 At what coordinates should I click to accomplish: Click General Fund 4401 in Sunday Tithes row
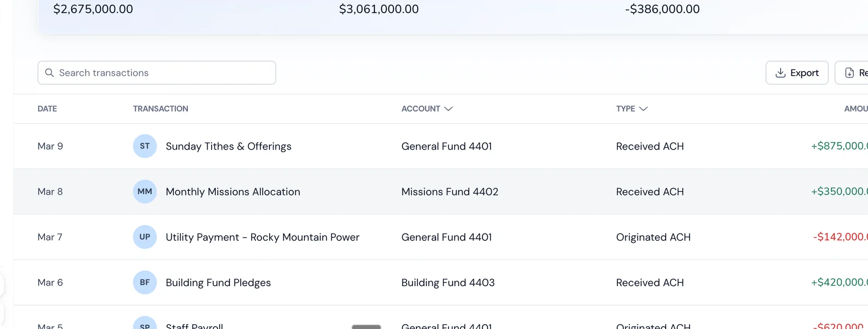(446, 146)
